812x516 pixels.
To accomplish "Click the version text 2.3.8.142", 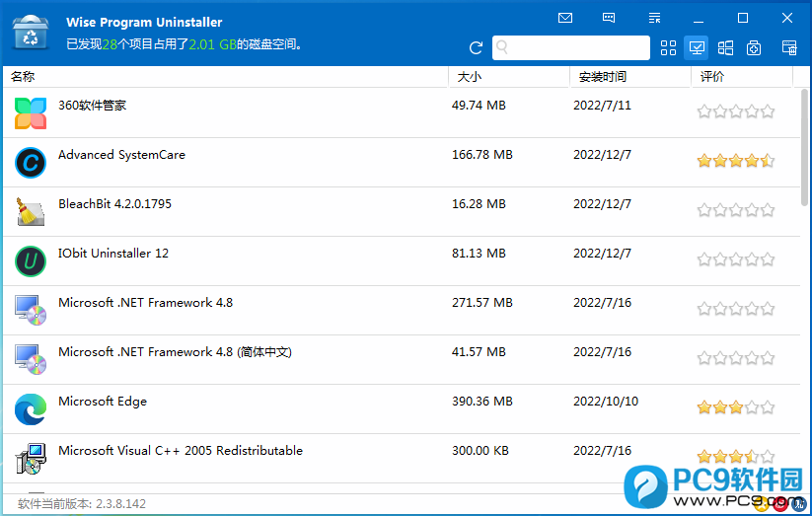I will pyautogui.click(x=120, y=503).
